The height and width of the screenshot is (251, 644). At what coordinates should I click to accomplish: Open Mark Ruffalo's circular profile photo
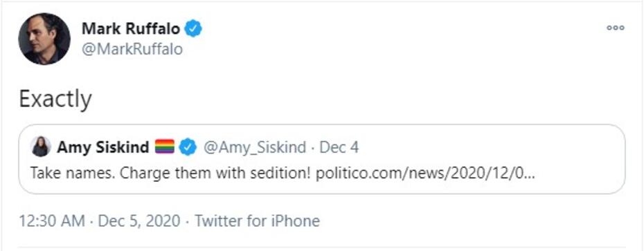coord(44,39)
